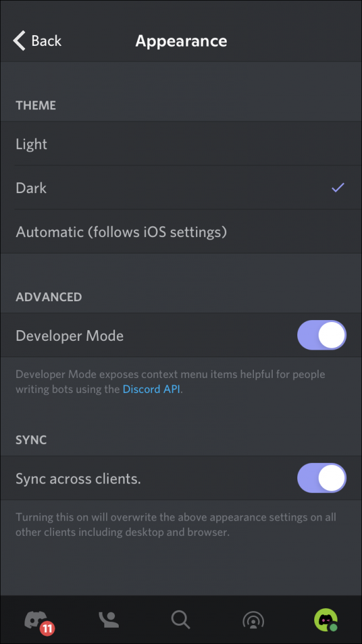
Task: Turn off Sync across clients
Action: coord(321,478)
